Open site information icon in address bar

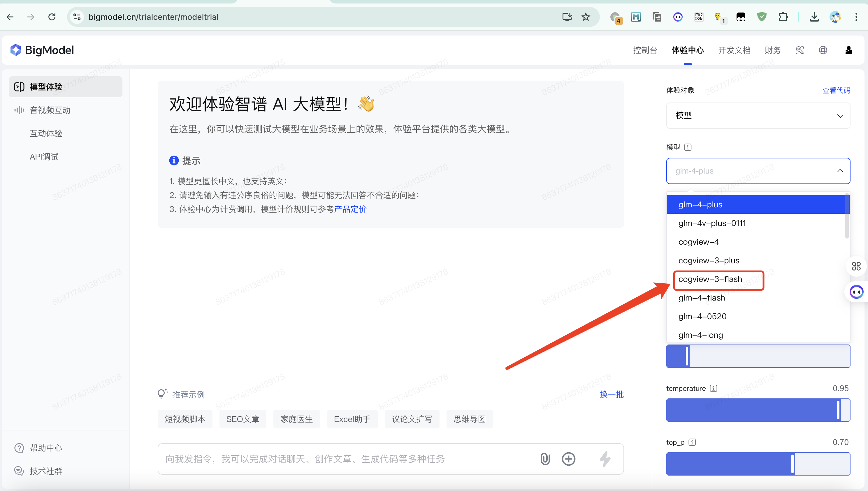[x=77, y=17]
